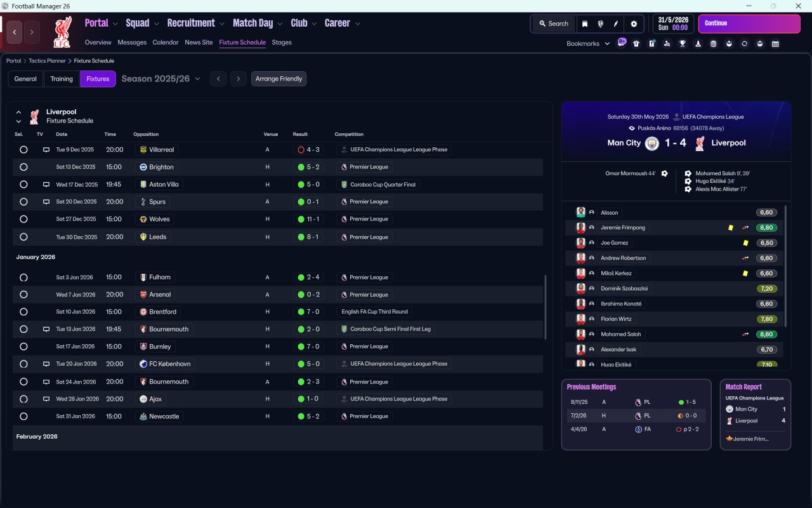Click the Arrange Friendly button
The width and height of the screenshot is (812, 508).
pyautogui.click(x=279, y=79)
